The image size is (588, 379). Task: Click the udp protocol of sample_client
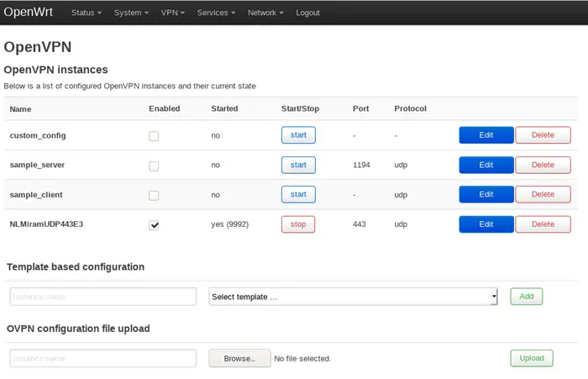click(x=401, y=195)
